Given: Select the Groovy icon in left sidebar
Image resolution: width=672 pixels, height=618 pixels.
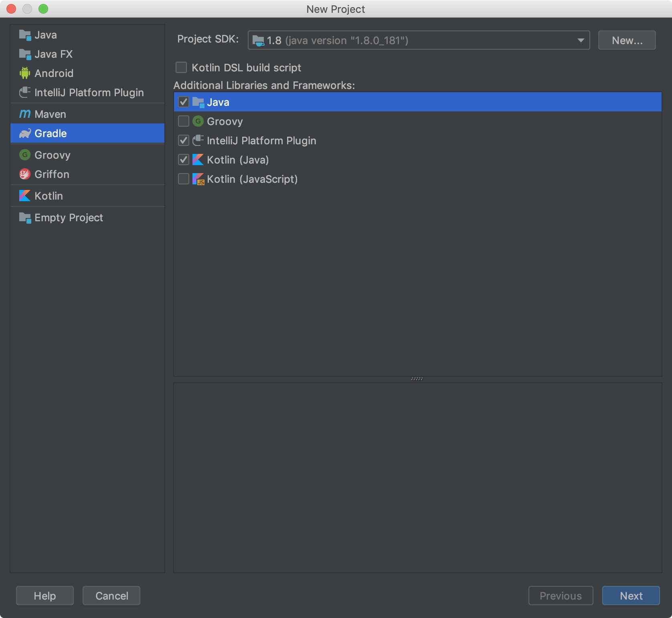Looking at the screenshot, I should pyautogui.click(x=25, y=155).
